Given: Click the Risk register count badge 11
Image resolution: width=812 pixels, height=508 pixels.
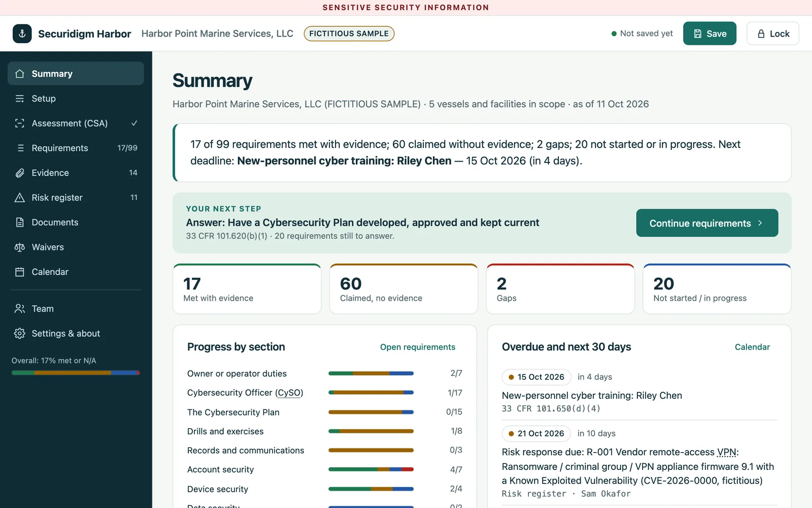Looking at the screenshot, I should pos(134,198).
